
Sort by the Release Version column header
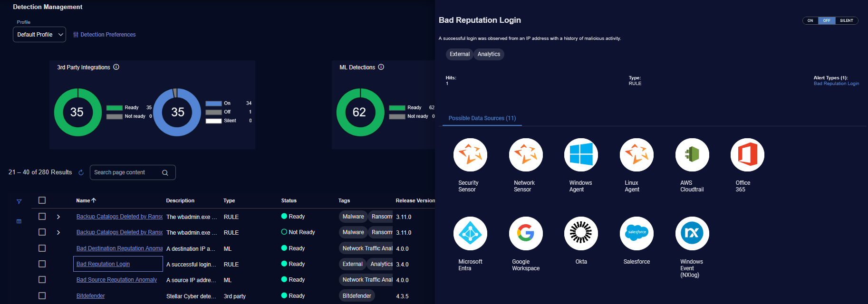point(415,200)
